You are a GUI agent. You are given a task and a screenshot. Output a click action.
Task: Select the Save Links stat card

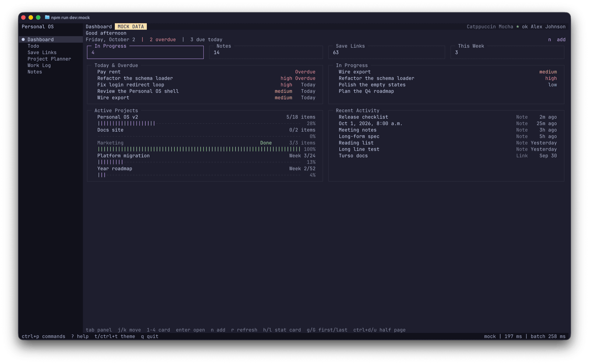[x=387, y=52]
